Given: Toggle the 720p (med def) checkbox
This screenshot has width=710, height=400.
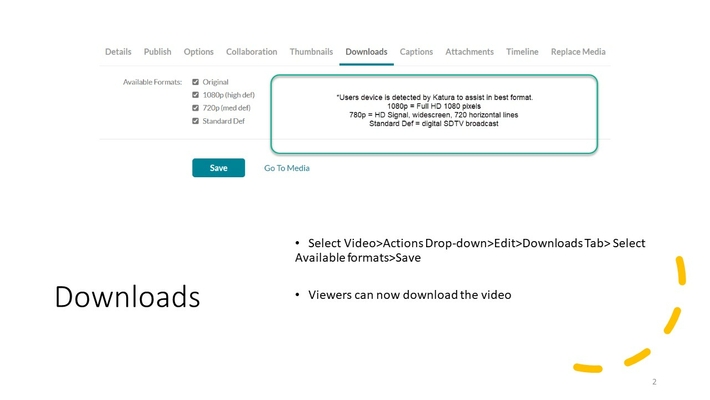Looking at the screenshot, I should point(196,108).
